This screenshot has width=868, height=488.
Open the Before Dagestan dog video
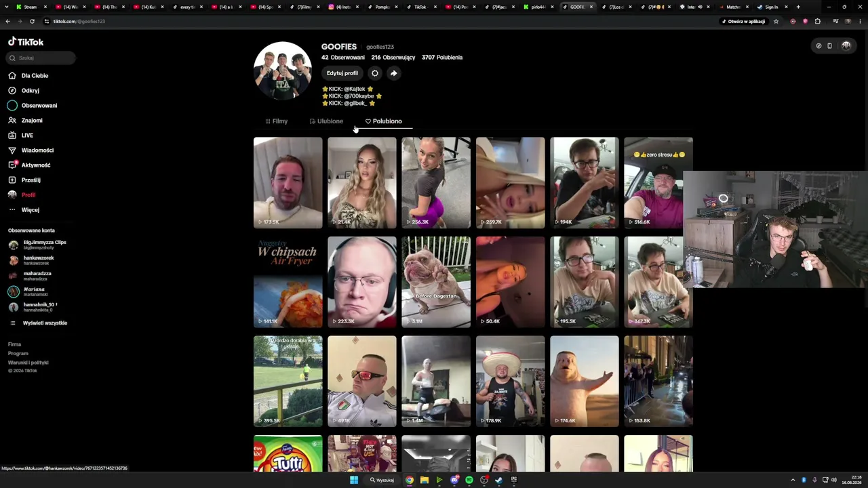436,282
